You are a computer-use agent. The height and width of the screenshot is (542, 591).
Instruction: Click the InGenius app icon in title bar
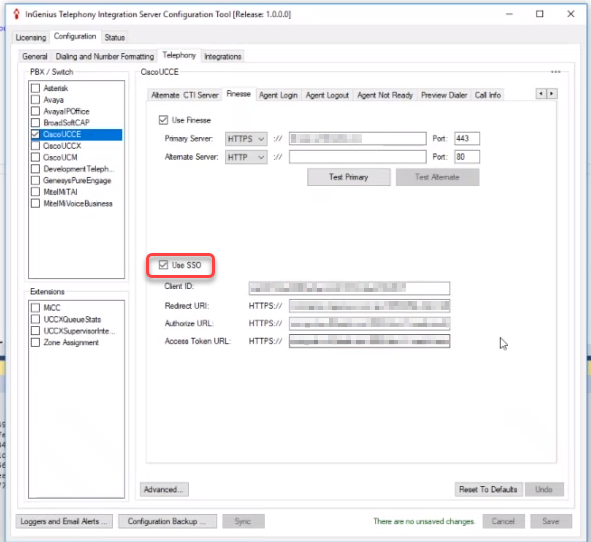click(x=17, y=14)
